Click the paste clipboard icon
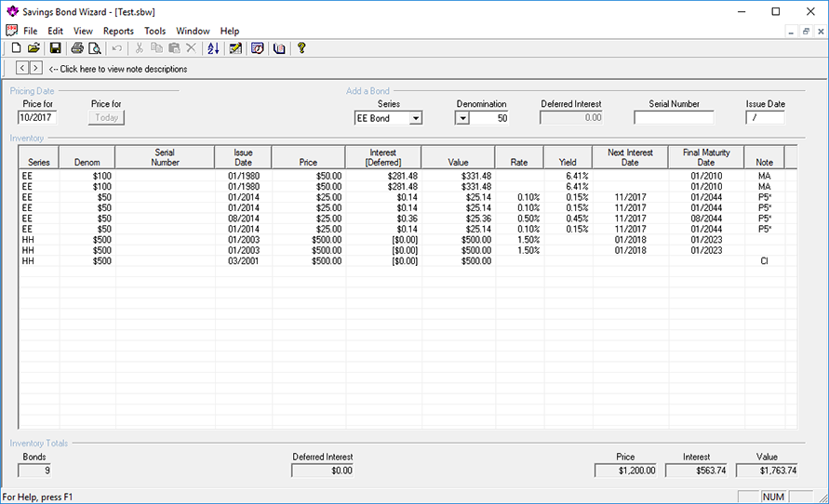The height and width of the screenshot is (504, 829). (174, 48)
